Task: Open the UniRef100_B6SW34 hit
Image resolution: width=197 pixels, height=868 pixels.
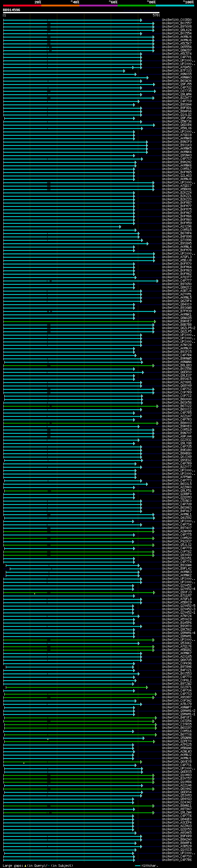Action: [177, 81]
